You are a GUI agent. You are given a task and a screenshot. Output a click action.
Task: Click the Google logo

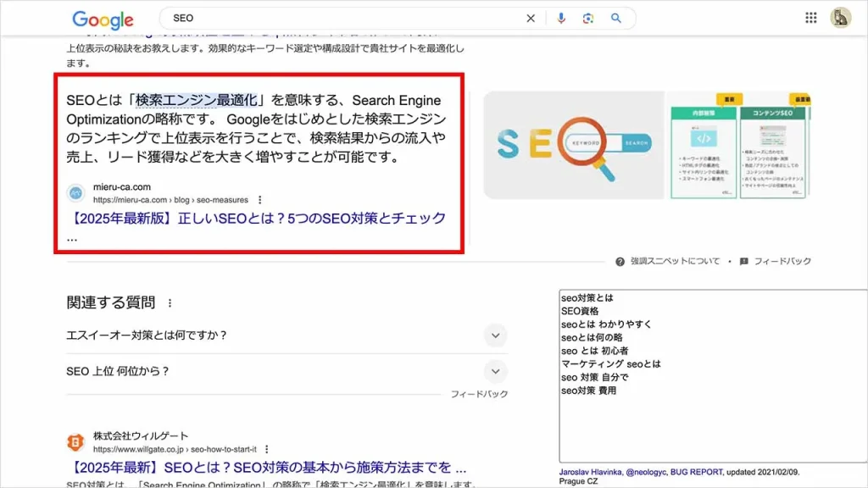pos(103,19)
